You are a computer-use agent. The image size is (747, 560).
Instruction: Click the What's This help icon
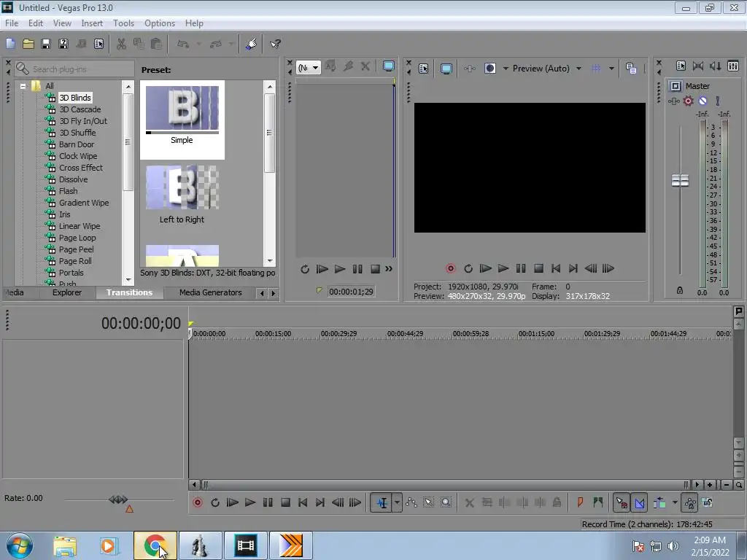pos(275,44)
